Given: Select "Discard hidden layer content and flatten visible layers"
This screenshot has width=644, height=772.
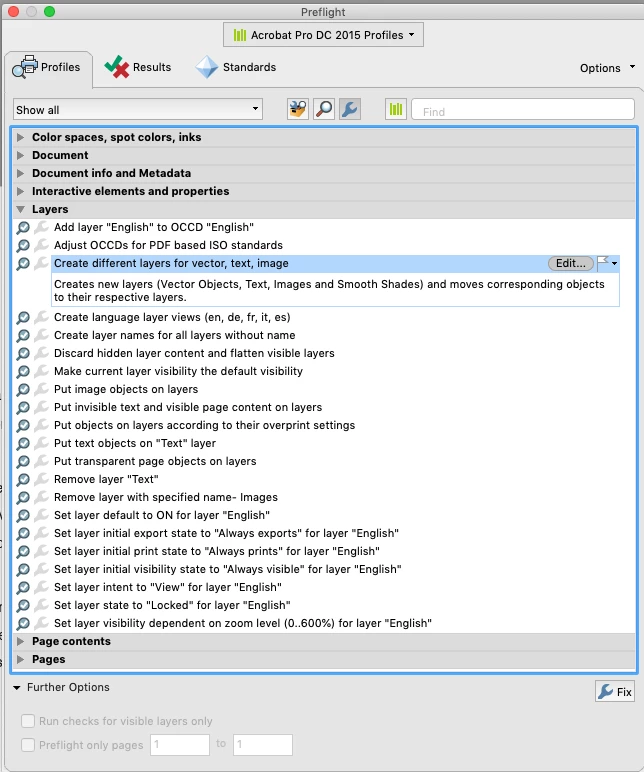Looking at the screenshot, I should click(x=194, y=354).
